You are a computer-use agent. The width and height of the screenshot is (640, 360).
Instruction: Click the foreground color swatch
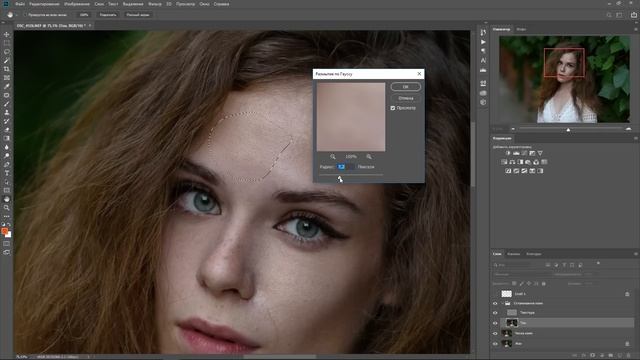tap(5, 231)
